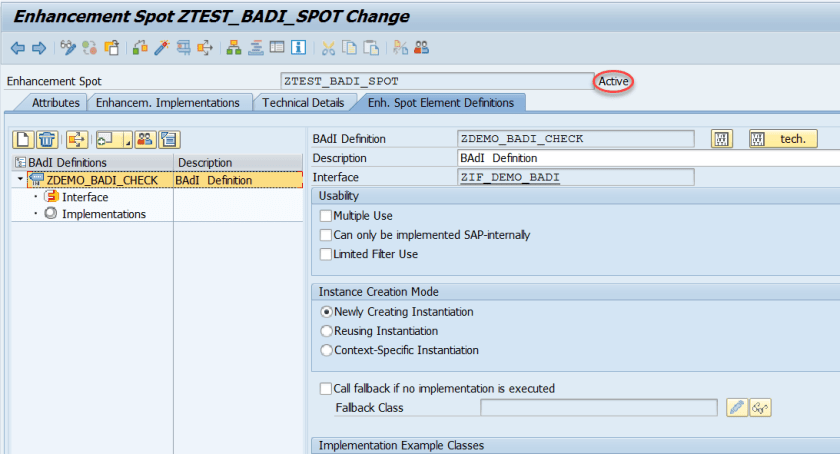Screen dimensions: 840x454
Task: Click the Fallback Class input field
Action: point(599,408)
